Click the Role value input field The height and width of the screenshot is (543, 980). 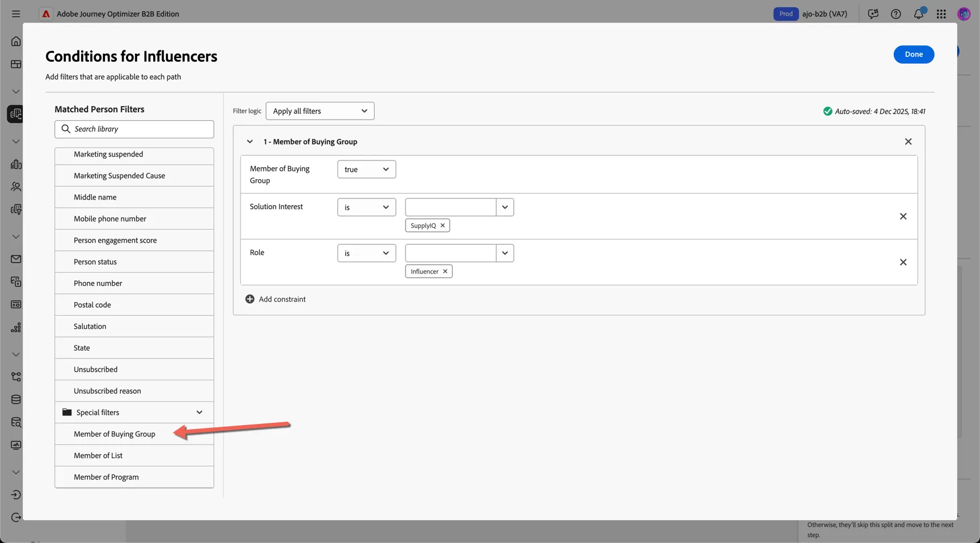[451, 253]
